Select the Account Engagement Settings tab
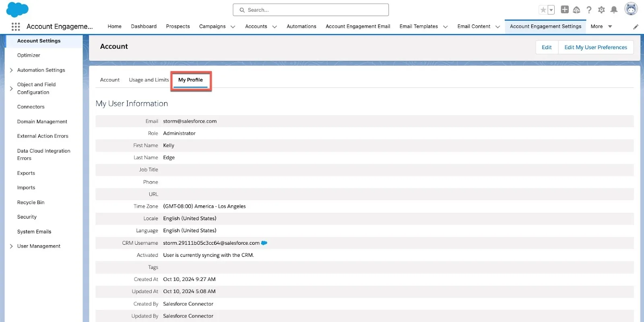 545,27
